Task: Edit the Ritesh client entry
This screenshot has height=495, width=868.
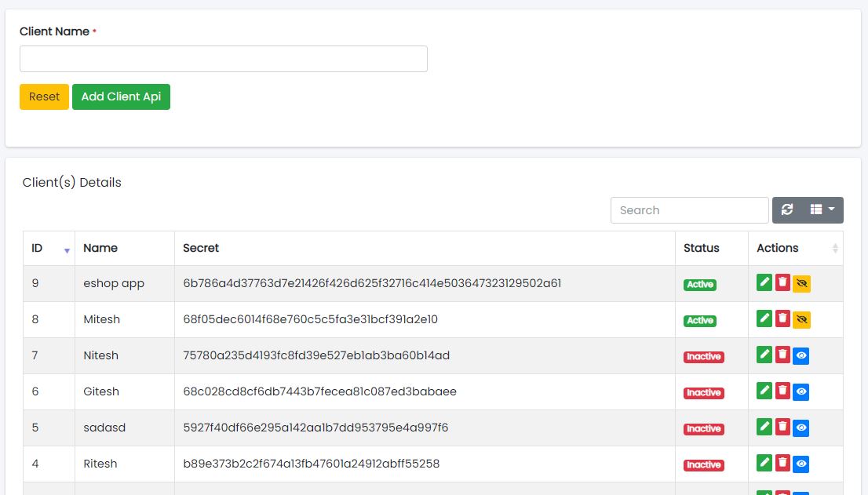Action: [x=764, y=463]
